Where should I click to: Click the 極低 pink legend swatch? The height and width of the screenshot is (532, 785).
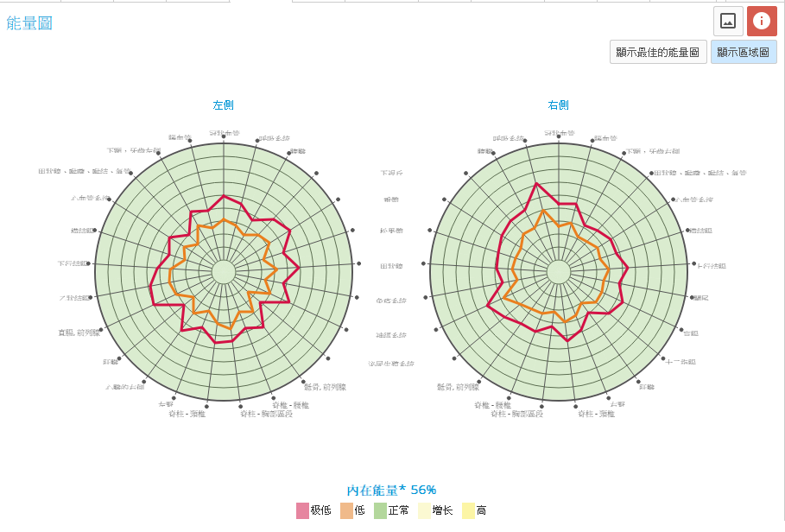(x=302, y=510)
